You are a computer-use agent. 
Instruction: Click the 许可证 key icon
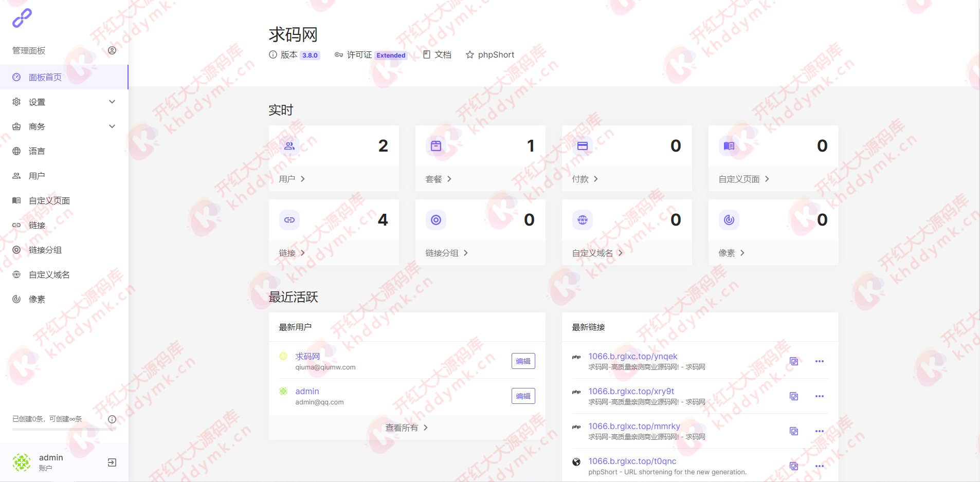coord(339,54)
